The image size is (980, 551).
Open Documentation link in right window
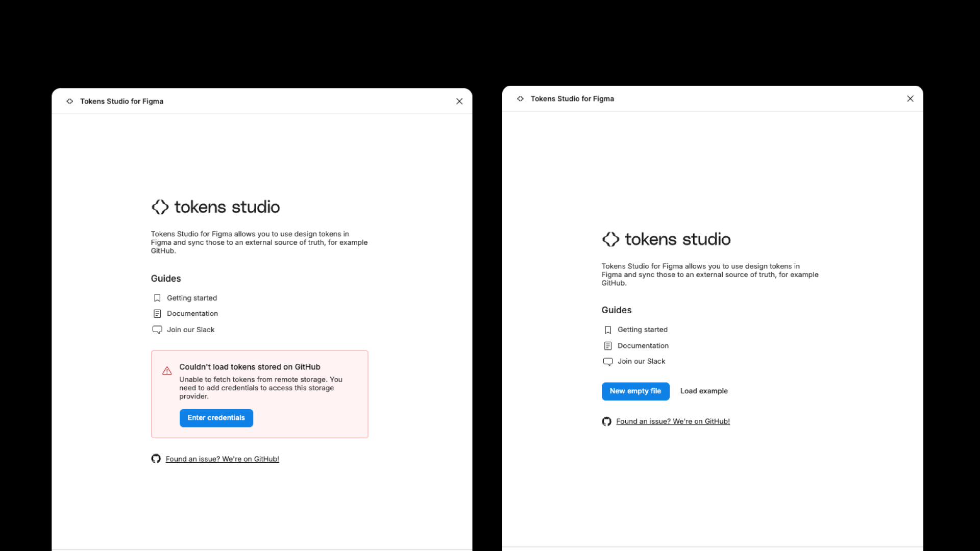coord(643,346)
